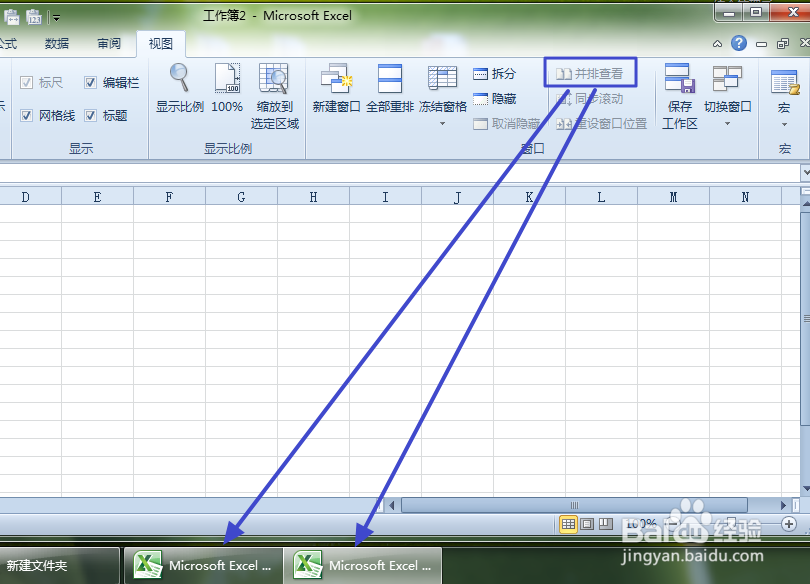This screenshot has height=584, width=810.
Task: Save the workspace (保存工作区)
Action: pos(679,96)
